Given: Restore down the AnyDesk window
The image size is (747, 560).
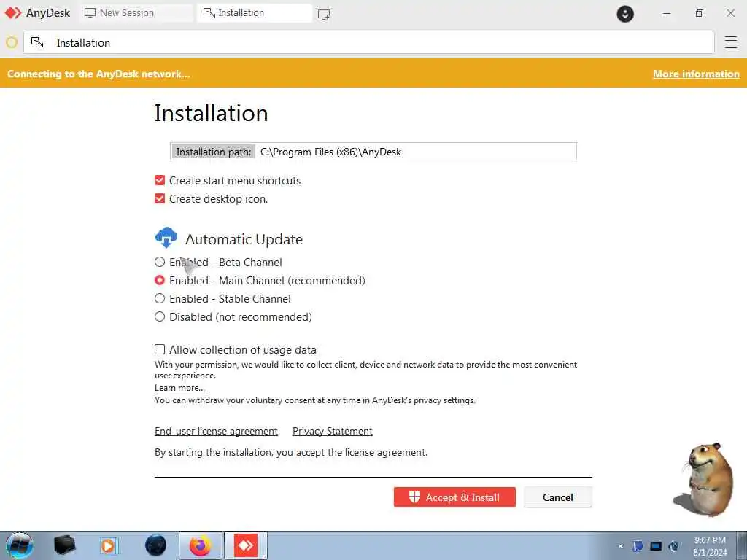Looking at the screenshot, I should 699,13.
